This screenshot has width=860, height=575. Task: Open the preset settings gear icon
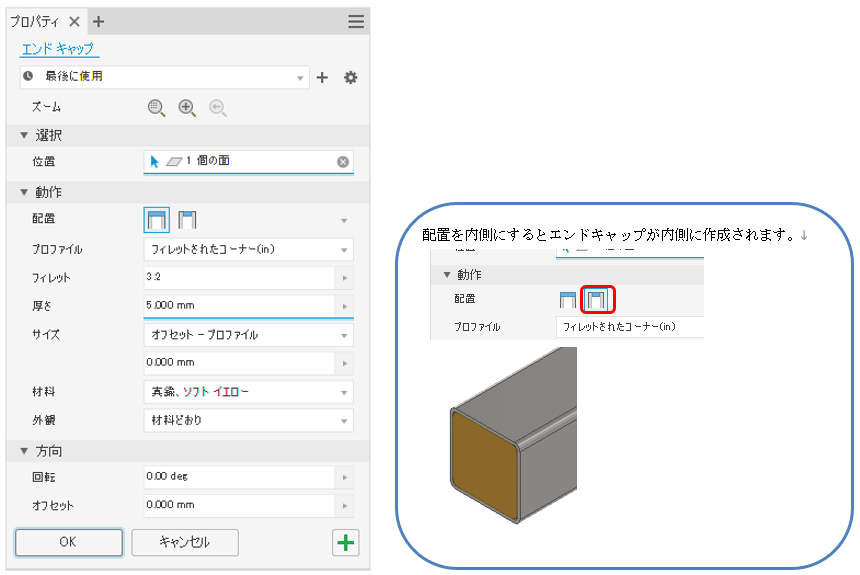coord(350,77)
